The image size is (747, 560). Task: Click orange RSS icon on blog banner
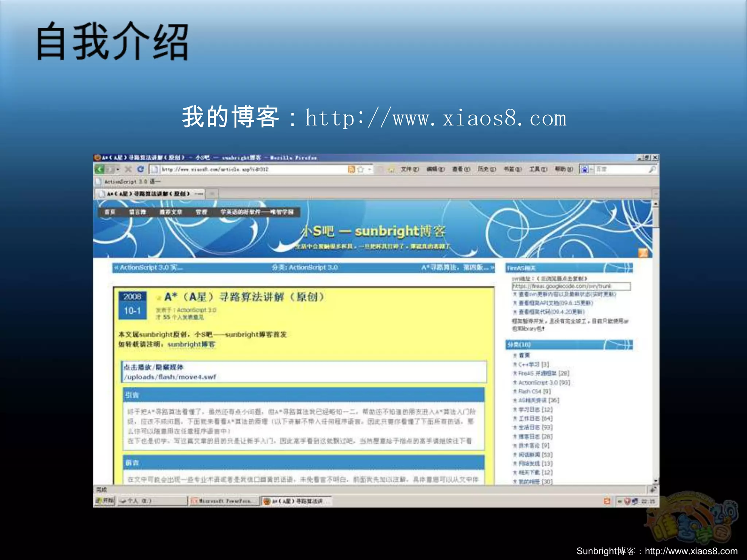tap(643, 253)
